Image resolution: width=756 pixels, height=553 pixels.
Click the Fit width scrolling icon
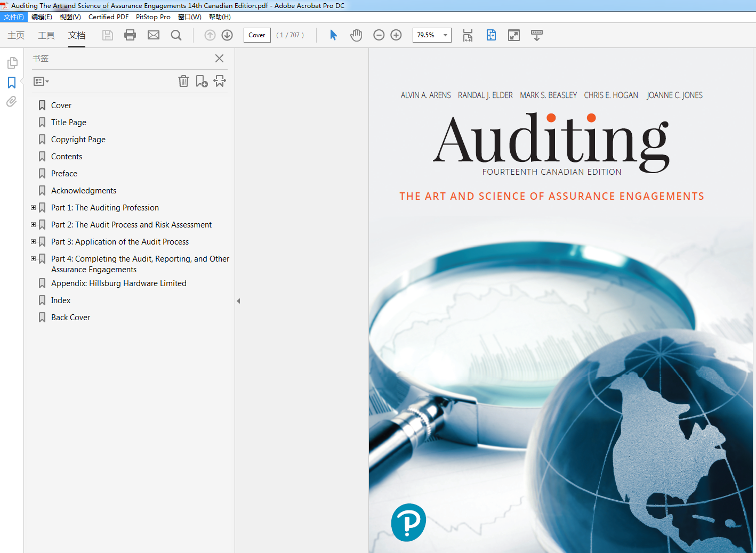tap(468, 35)
